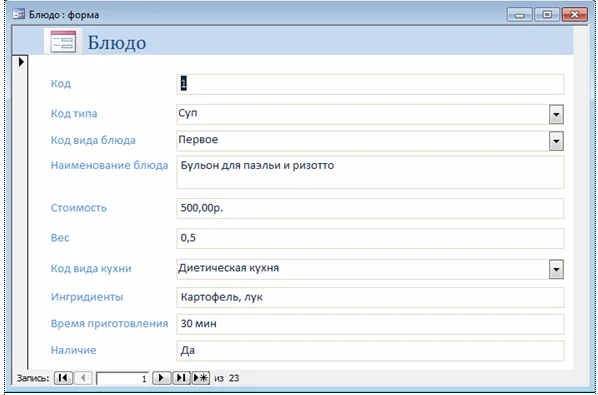Jump to last record button

(182, 378)
